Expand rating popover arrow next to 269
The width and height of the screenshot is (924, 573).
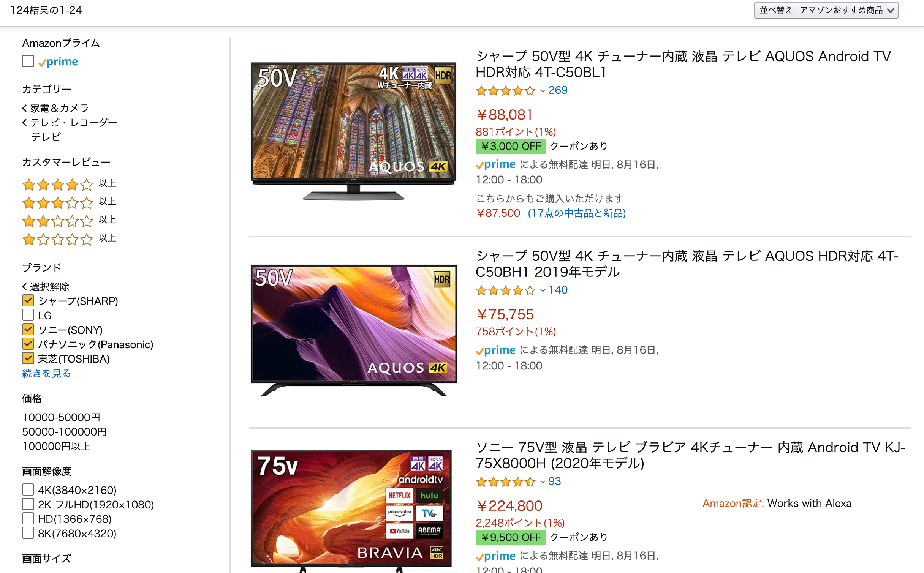pos(543,91)
